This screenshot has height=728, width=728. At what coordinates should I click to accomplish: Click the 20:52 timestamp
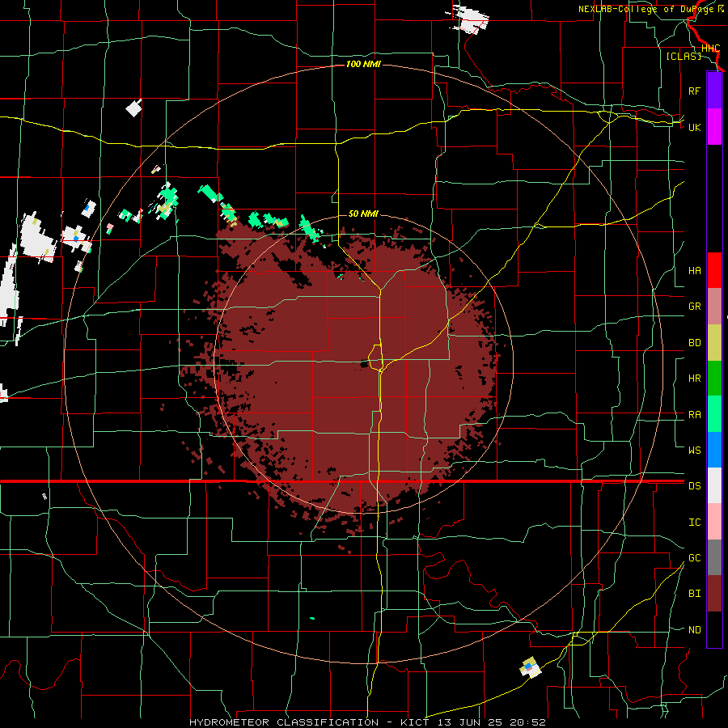(529, 722)
